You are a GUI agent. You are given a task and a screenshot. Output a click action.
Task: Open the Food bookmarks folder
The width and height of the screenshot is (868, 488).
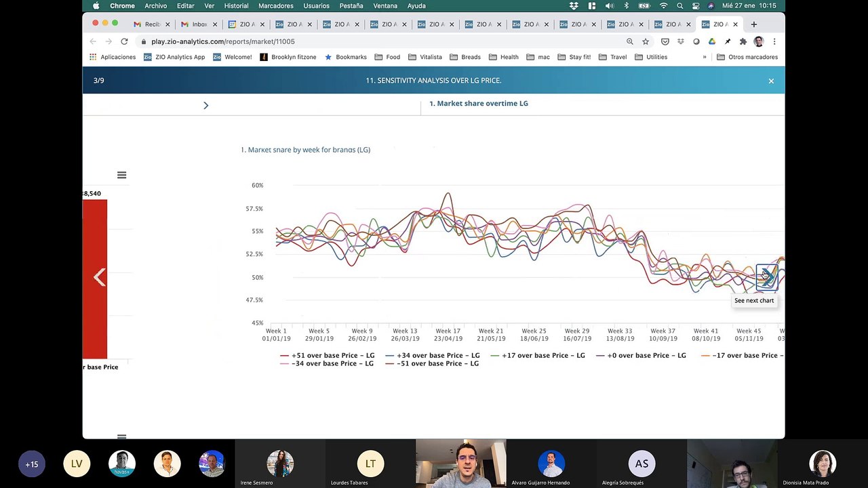pyautogui.click(x=387, y=57)
